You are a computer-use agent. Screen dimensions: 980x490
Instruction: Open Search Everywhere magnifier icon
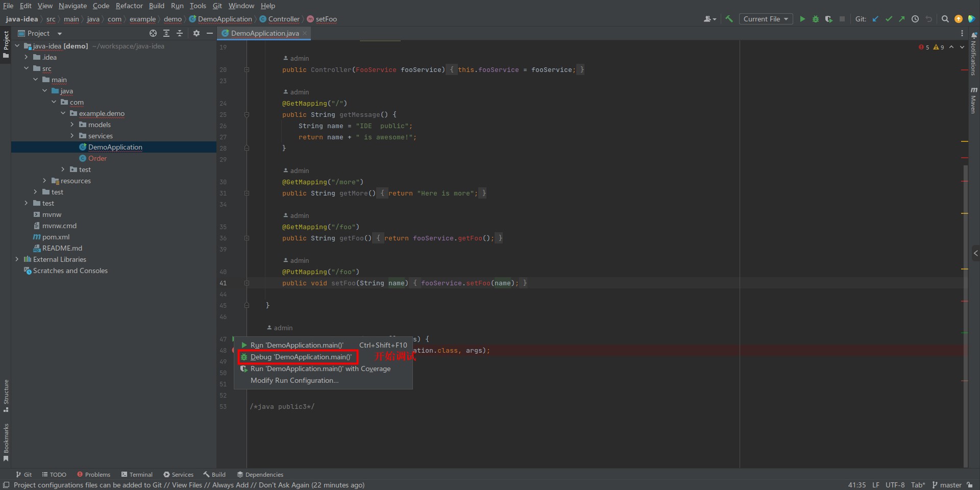[x=945, y=19]
